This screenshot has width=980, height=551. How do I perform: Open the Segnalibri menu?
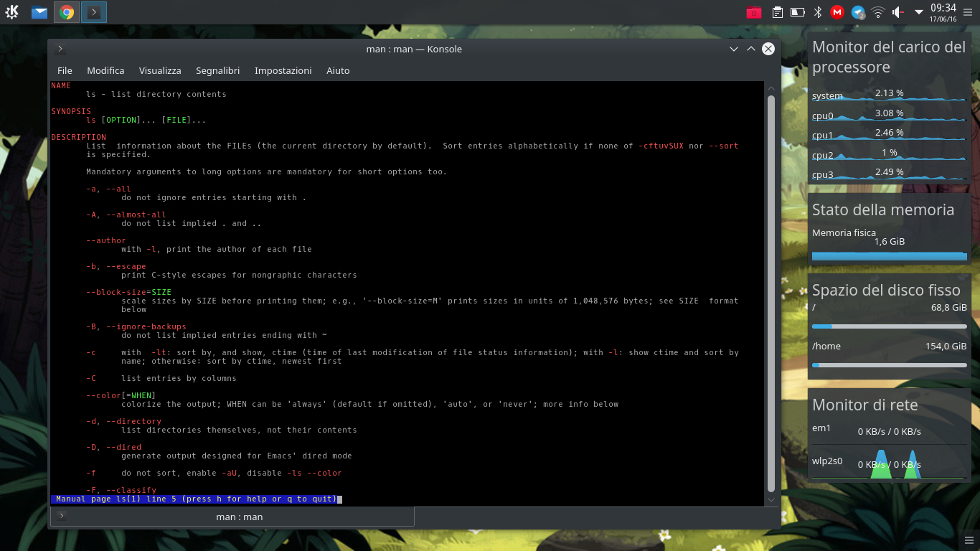click(217, 70)
